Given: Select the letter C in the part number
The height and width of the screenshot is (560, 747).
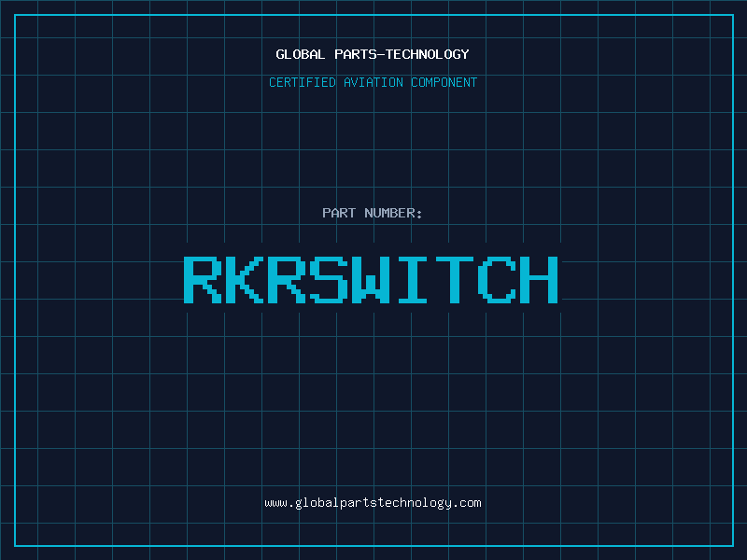Looking at the screenshot, I should [497, 279].
